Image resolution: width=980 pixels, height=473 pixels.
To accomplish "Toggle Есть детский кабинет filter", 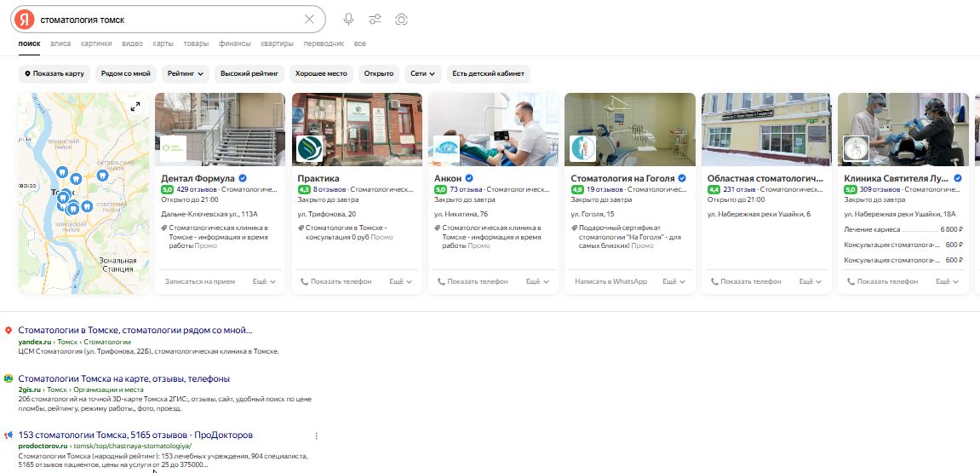I will 489,74.
